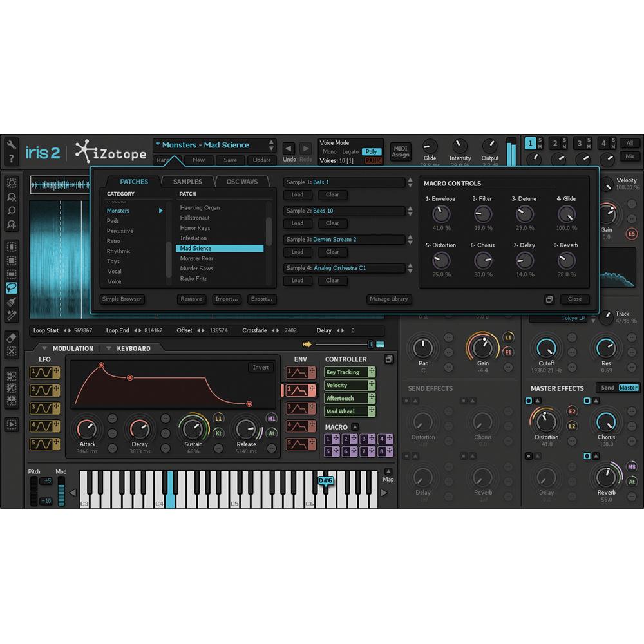Click the Mod wheel slider beside Pitch

[x=61, y=489]
